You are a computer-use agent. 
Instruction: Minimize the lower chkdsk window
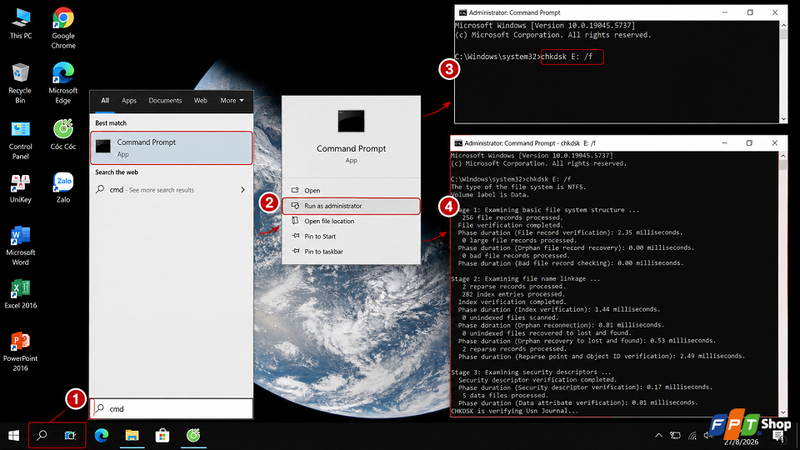tap(724, 143)
